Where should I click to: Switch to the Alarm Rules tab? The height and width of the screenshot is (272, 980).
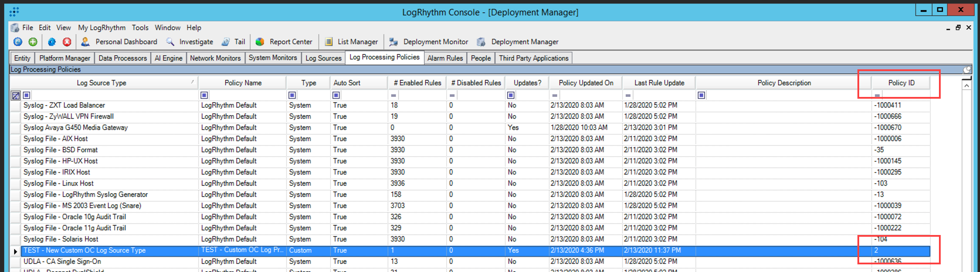(445, 58)
